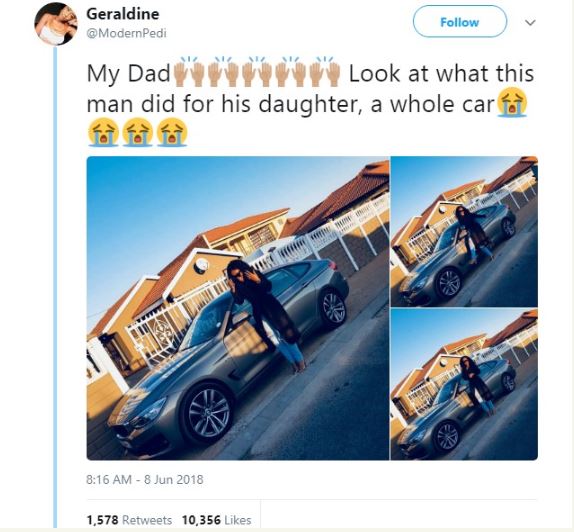Screen dimensions: 574x532
Task: Click the blue vertical thread line
Action: tap(56, 287)
